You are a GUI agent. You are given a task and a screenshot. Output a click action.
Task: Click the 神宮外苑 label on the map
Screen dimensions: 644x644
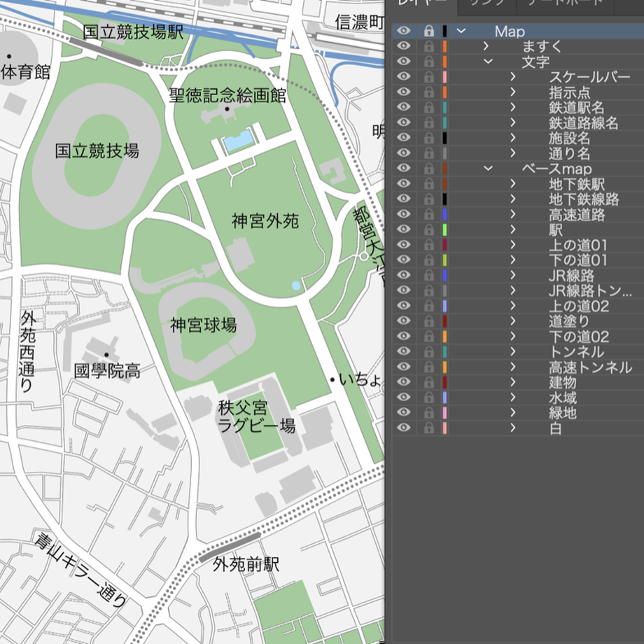tap(265, 221)
